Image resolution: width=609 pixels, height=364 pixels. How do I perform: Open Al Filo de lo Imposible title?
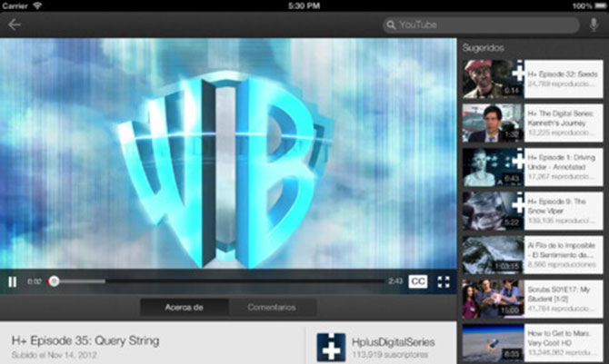coord(561,250)
